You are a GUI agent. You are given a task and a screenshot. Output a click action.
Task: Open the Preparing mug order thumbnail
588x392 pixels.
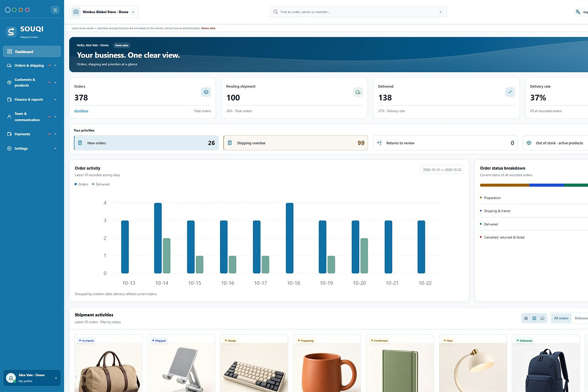[327, 367]
